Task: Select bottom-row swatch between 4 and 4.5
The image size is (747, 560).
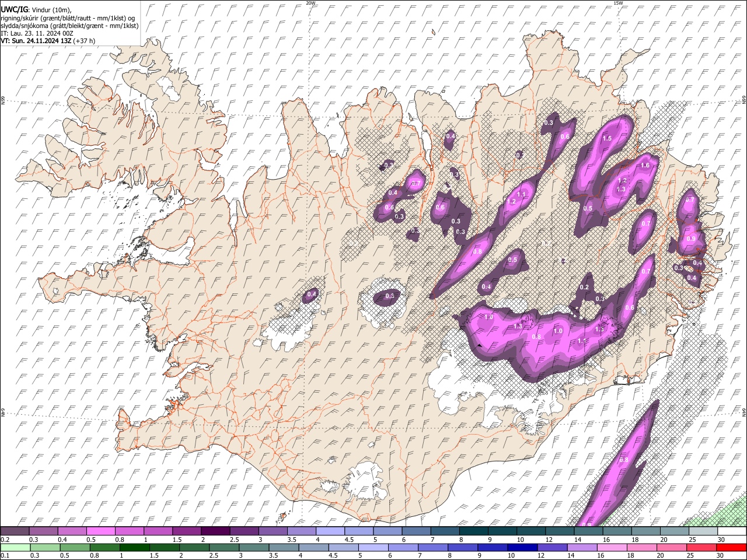Action: [x=313, y=547]
